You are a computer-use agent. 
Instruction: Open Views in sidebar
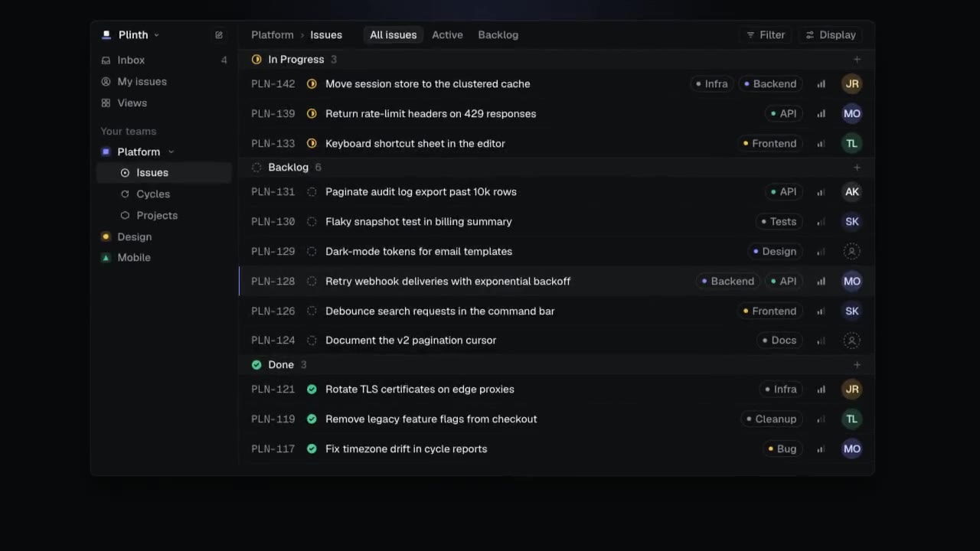(x=164, y=103)
